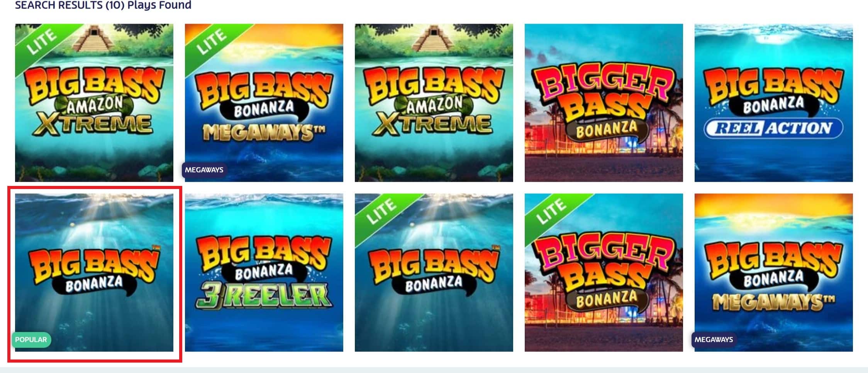Click LITE ribbon on Bonanza Megaways tile
The image size is (868, 373).
coord(212,42)
